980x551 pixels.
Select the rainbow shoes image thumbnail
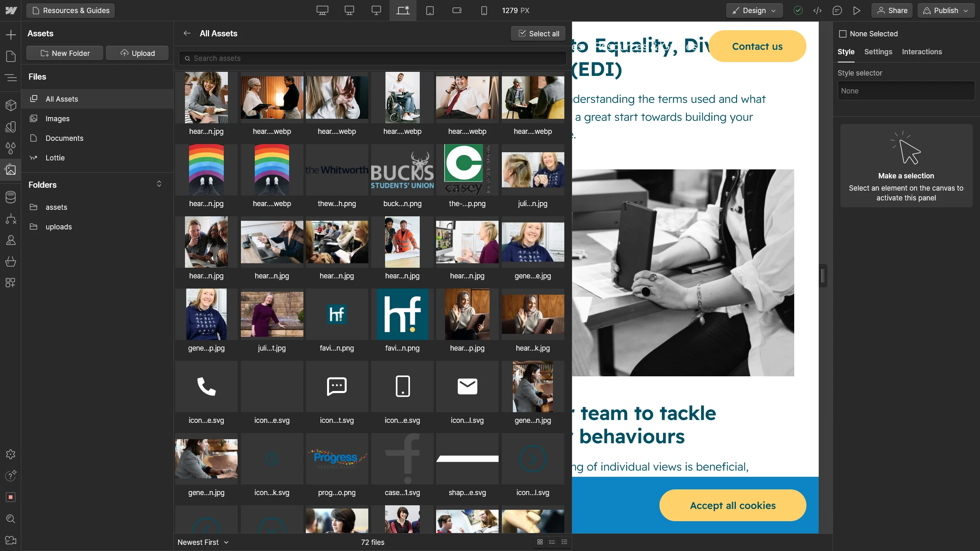tap(206, 169)
